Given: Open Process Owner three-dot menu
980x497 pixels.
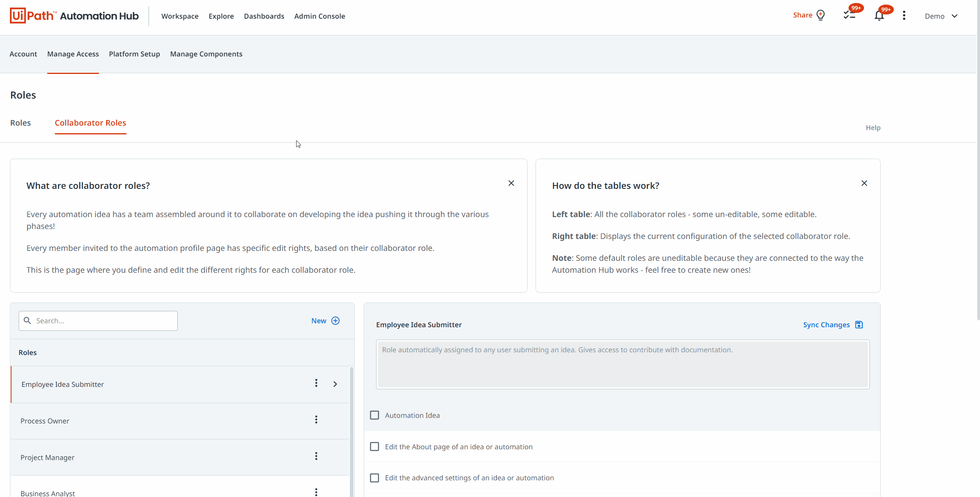Looking at the screenshot, I should pyautogui.click(x=316, y=420).
